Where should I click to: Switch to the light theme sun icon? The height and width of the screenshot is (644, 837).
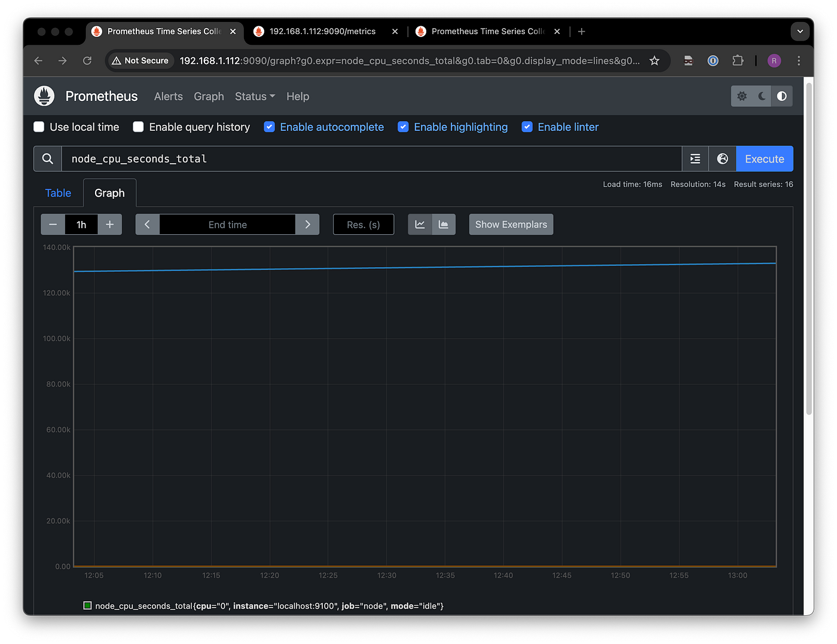tap(742, 96)
